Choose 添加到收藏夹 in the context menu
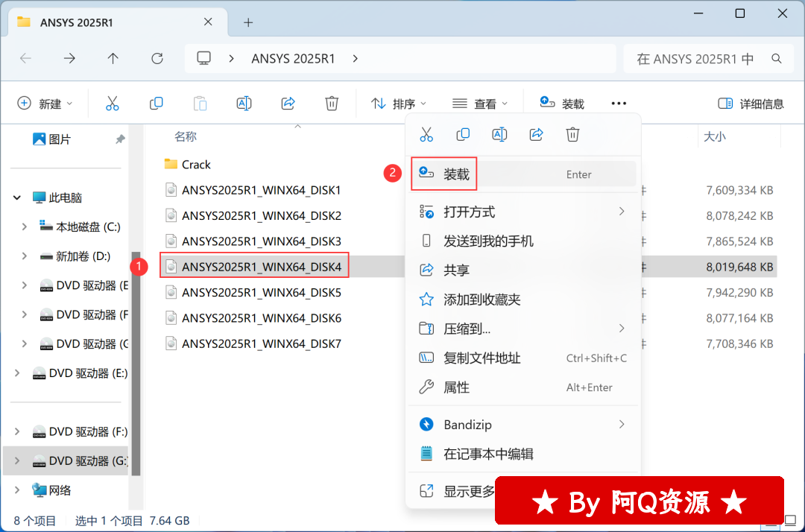 point(524,299)
